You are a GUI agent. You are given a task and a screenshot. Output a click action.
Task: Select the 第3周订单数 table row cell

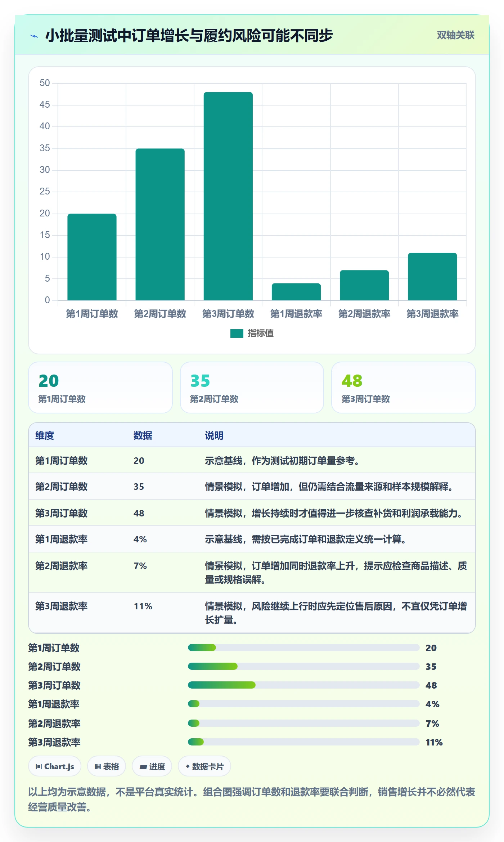tap(61, 513)
